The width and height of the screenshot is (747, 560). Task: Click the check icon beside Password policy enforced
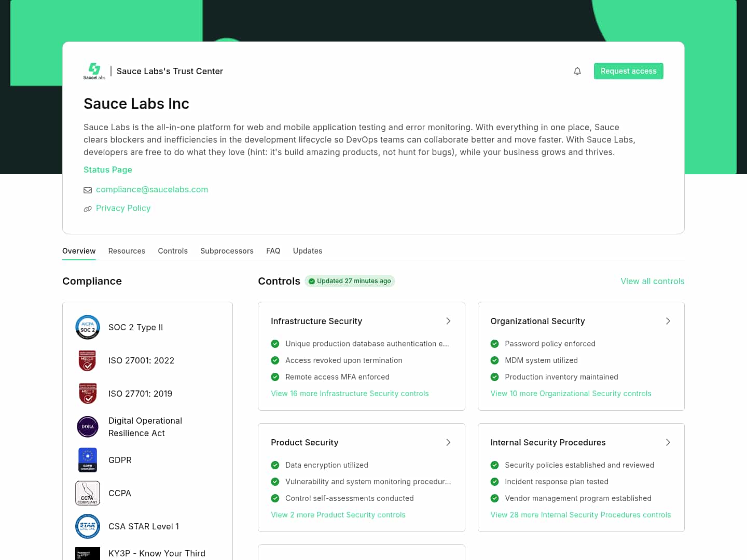pos(494,344)
